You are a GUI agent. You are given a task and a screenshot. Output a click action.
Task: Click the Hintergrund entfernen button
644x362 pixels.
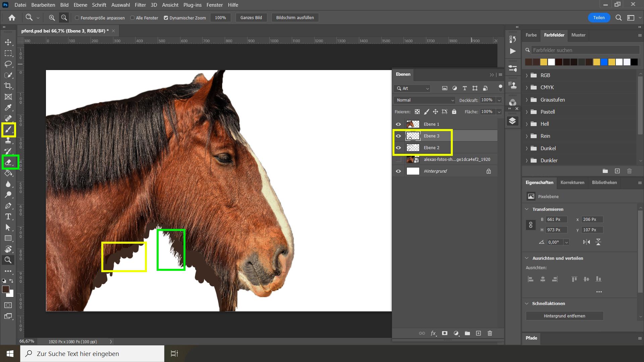564,316
